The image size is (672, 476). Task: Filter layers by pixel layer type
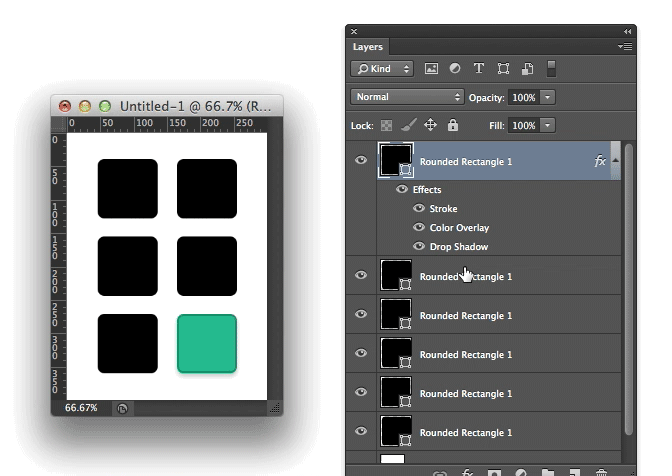[x=432, y=69]
